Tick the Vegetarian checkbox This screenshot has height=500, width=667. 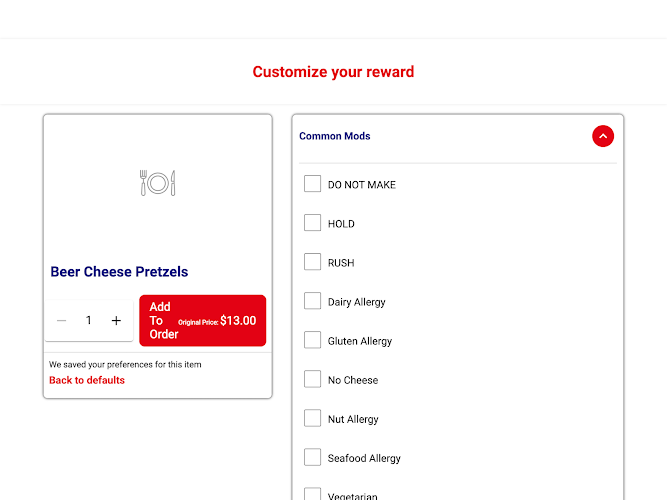coord(312,494)
